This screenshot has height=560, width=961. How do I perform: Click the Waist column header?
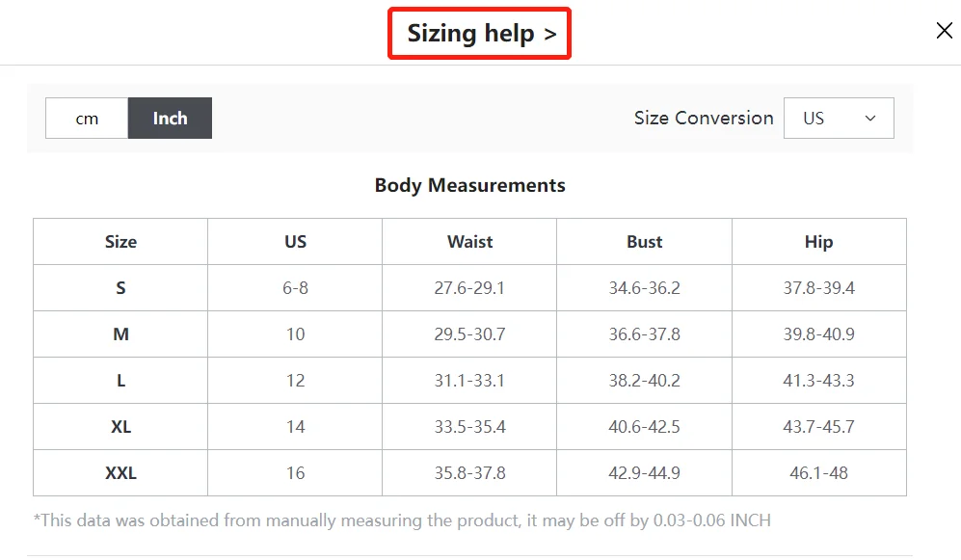point(470,242)
